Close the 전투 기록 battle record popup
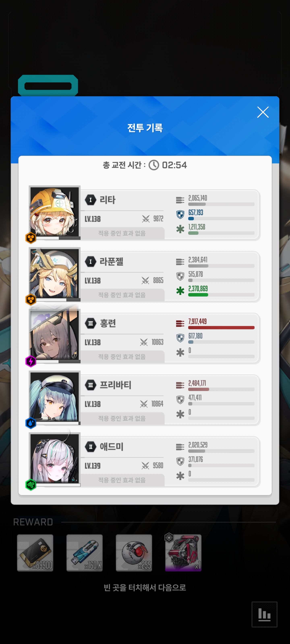 point(263,112)
